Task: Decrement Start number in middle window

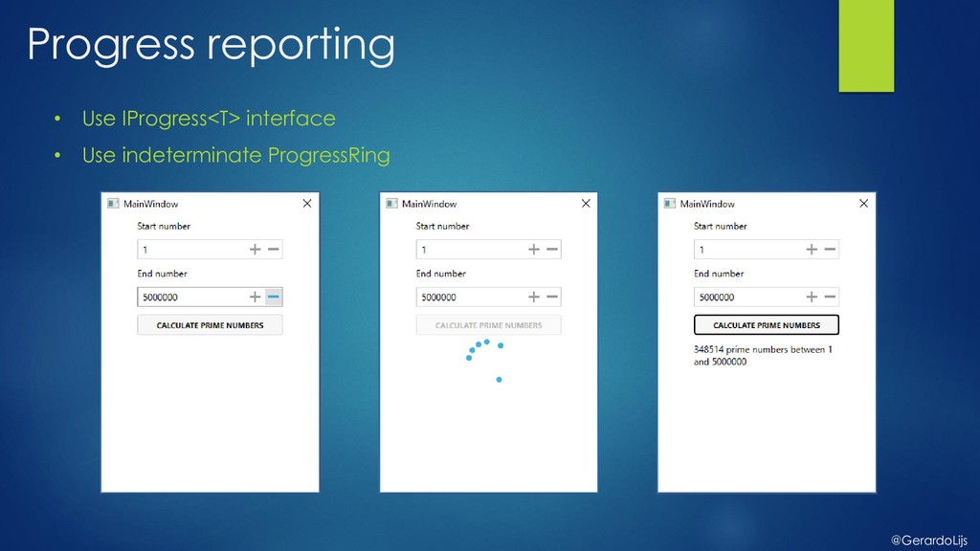Action: (552, 250)
